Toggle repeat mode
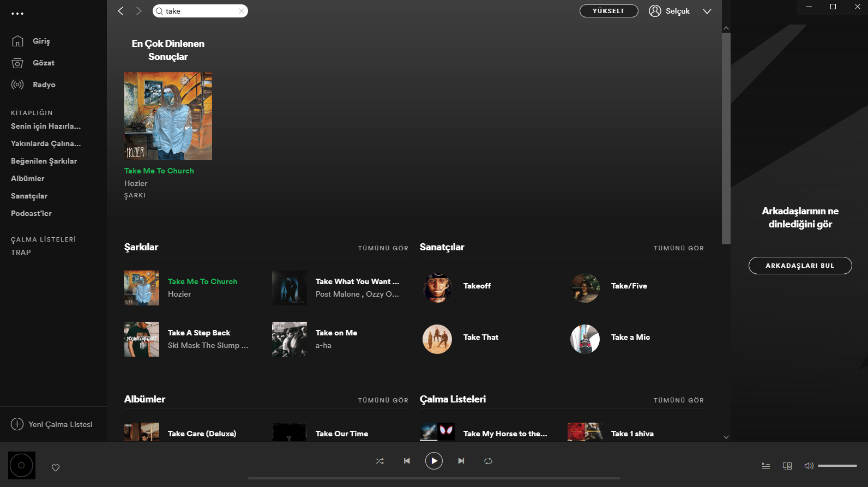The width and height of the screenshot is (868, 487). (488, 461)
